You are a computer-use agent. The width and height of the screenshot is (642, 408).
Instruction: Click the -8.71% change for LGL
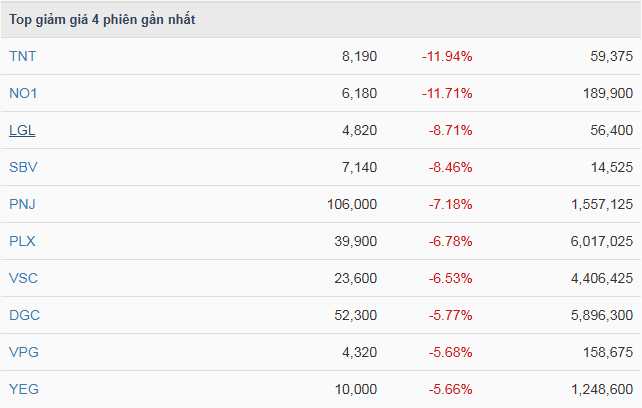(x=449, y=130)
